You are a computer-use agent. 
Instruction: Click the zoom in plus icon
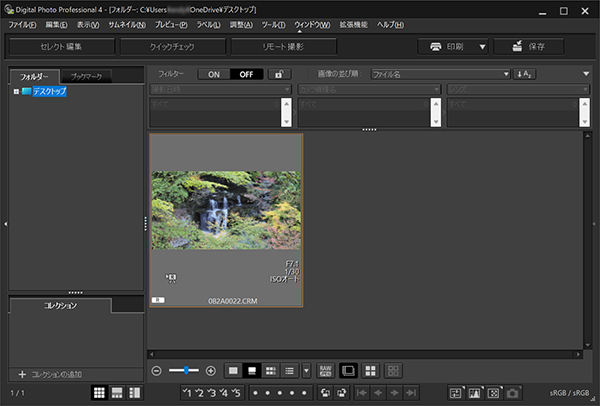(x=211, y=370)
